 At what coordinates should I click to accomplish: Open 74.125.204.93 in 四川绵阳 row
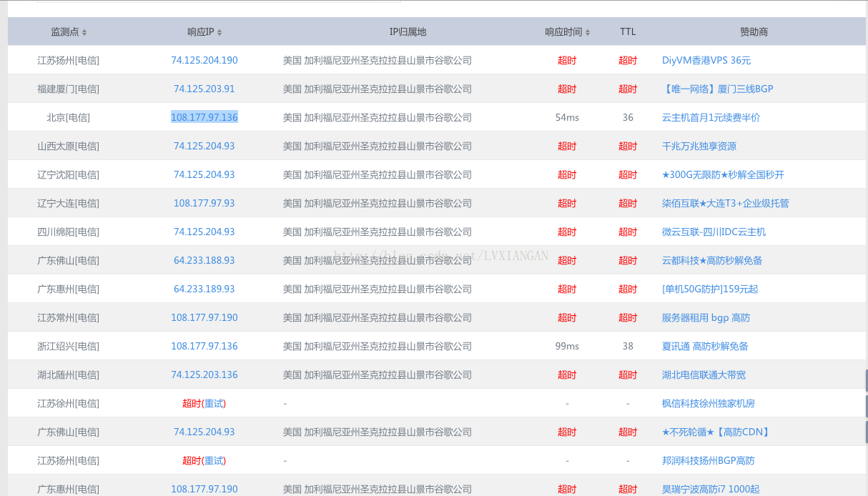[204, 232]
